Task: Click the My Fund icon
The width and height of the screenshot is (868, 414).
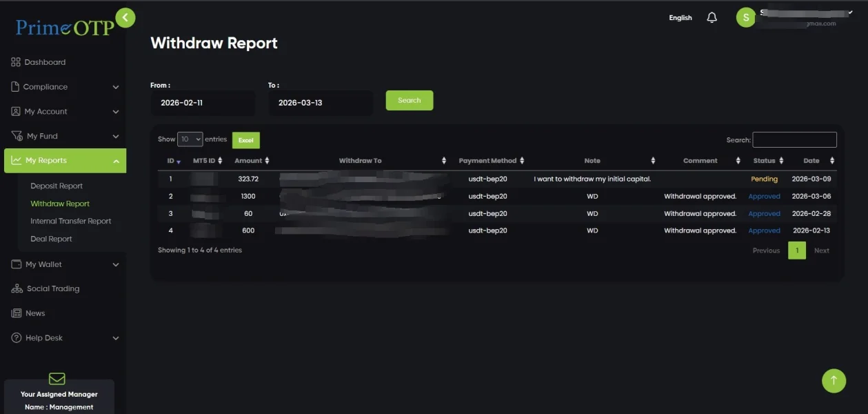Action: point(17,136)
